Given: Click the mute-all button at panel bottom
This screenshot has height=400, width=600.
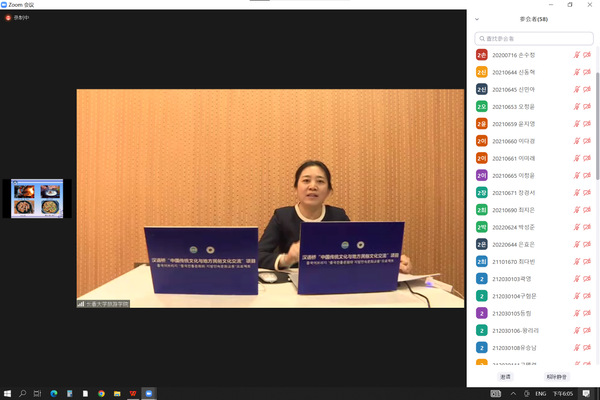Looking at the screenshot, I should click(556, 377).
